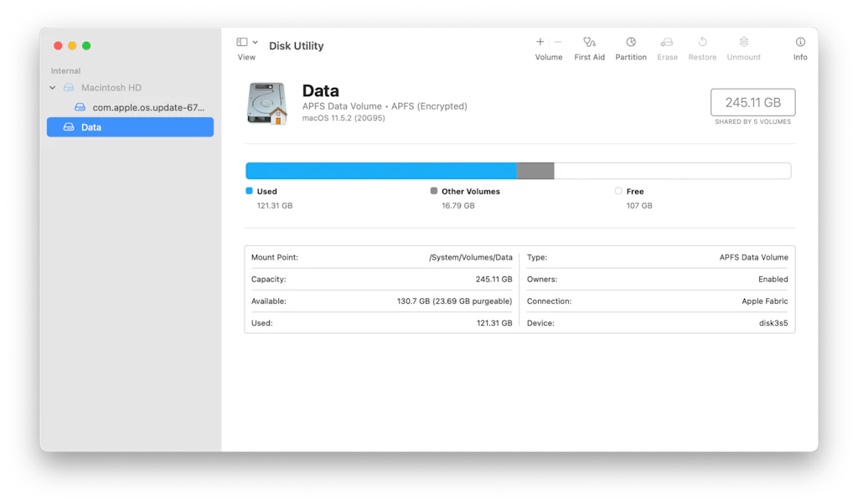The image size is (858, 504).
Task: Click the 245.11 GB capacity box
Action: click(753, 102)
